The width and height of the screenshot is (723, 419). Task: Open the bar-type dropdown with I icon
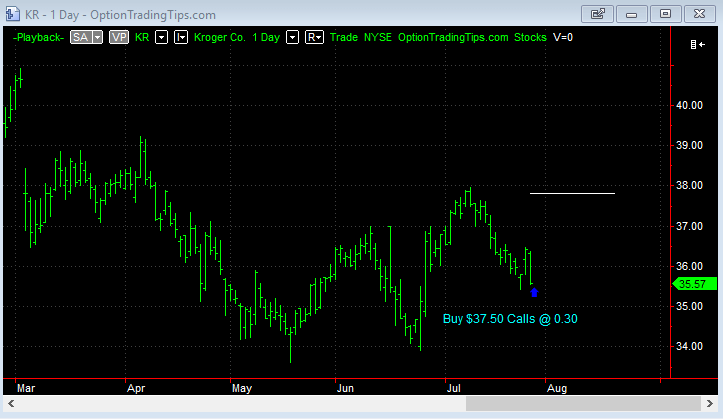(x=181, y=37)
